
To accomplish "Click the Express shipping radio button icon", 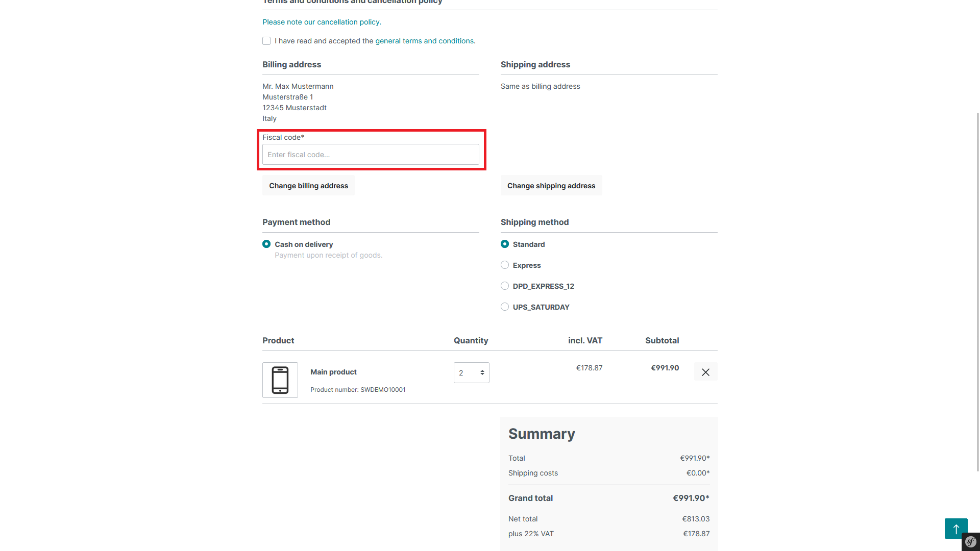I will point(505,265).
